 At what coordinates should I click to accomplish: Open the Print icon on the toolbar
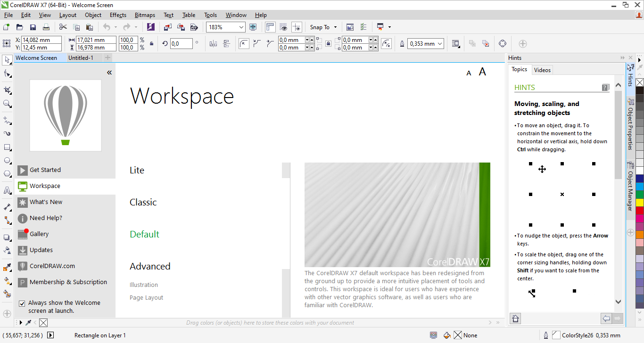[46, 27]
